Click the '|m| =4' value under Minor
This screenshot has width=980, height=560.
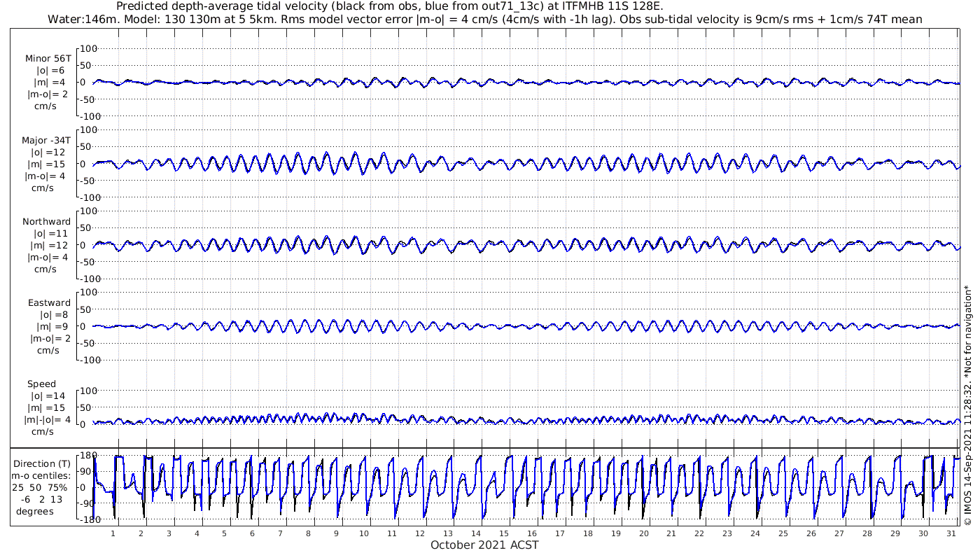(50, 83)
